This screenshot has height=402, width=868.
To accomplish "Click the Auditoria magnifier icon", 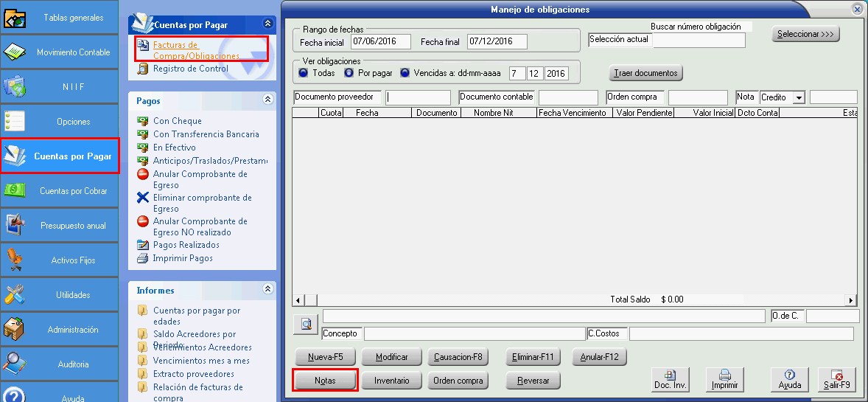I will [15, 364].
